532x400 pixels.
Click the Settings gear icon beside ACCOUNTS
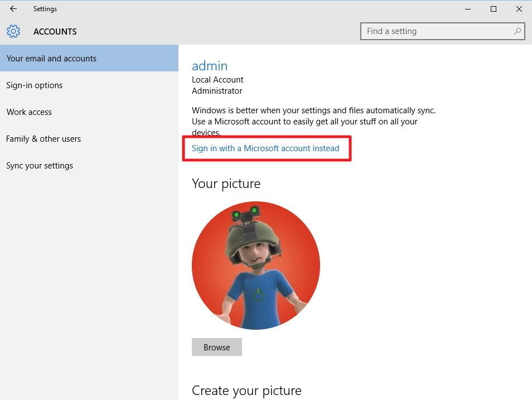[x=13, y=31]
